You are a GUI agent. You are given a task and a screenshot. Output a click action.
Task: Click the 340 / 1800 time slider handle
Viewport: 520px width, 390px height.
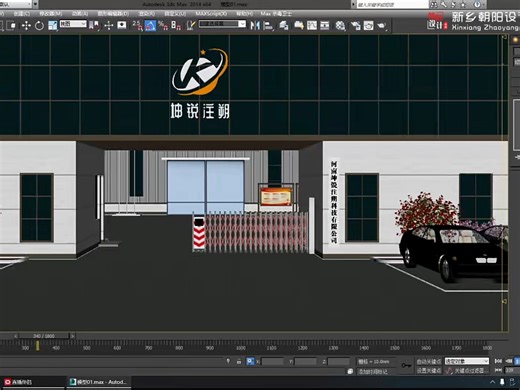pyautogui.click(x=44, y=336)
